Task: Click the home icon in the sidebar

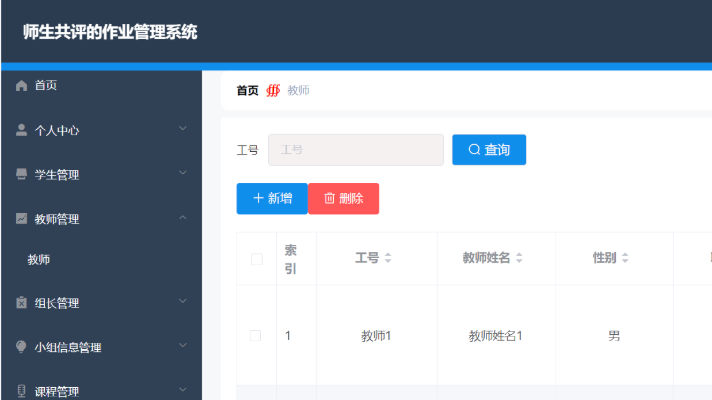Action: [x=22, y=86]
